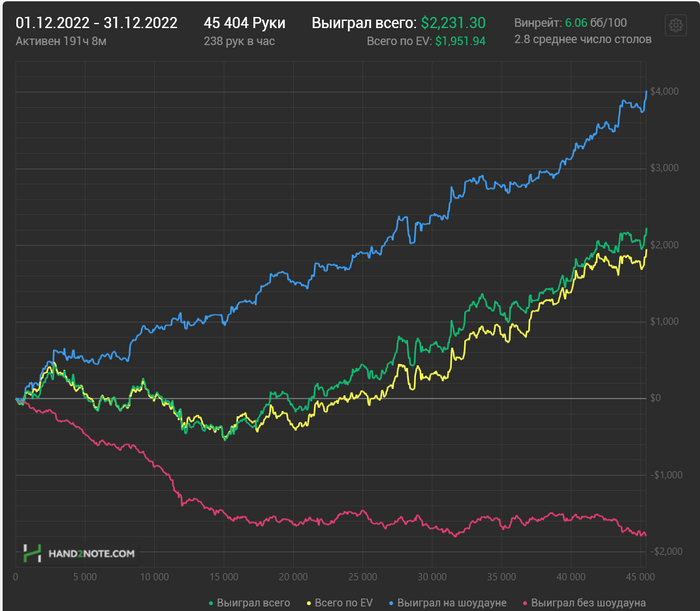Click the "Винрейт:" label
700x611 pixels.
[538, 23]
